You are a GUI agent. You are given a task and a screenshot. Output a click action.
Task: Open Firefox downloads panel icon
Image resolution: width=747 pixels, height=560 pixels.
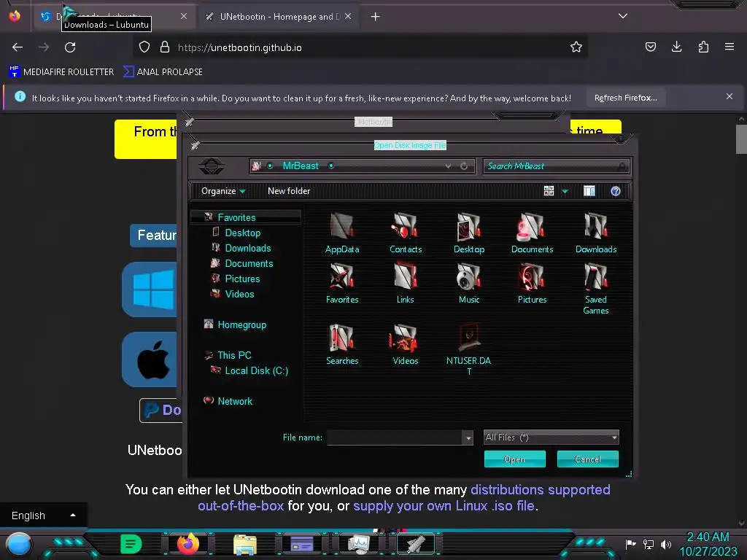(x=676, y=47)
